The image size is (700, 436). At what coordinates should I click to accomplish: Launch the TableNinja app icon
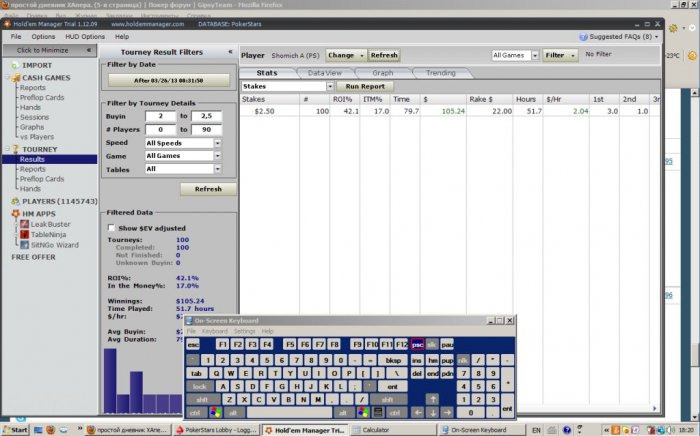point(25,234)
